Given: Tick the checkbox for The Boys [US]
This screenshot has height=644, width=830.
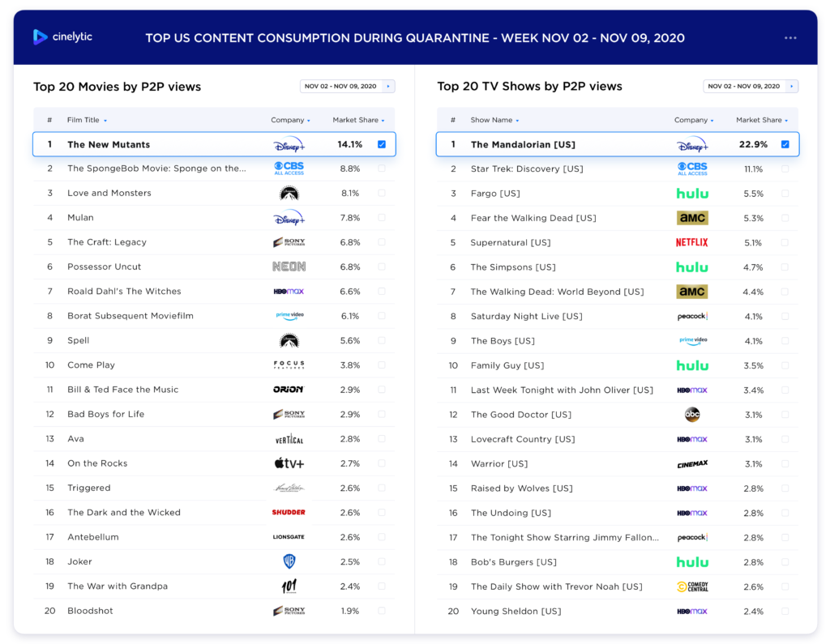Looking at the screenshot, I should click(x=785, y=341).
